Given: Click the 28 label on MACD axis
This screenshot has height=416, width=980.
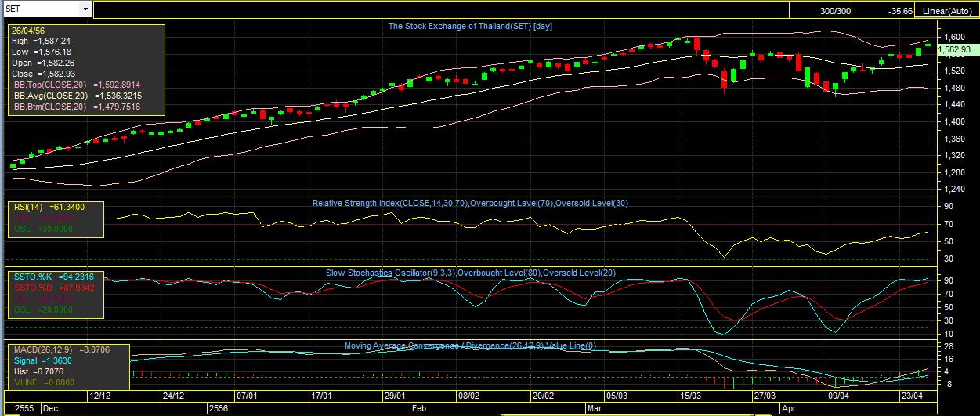Looking at the screenshot, I should coord(949,346).
